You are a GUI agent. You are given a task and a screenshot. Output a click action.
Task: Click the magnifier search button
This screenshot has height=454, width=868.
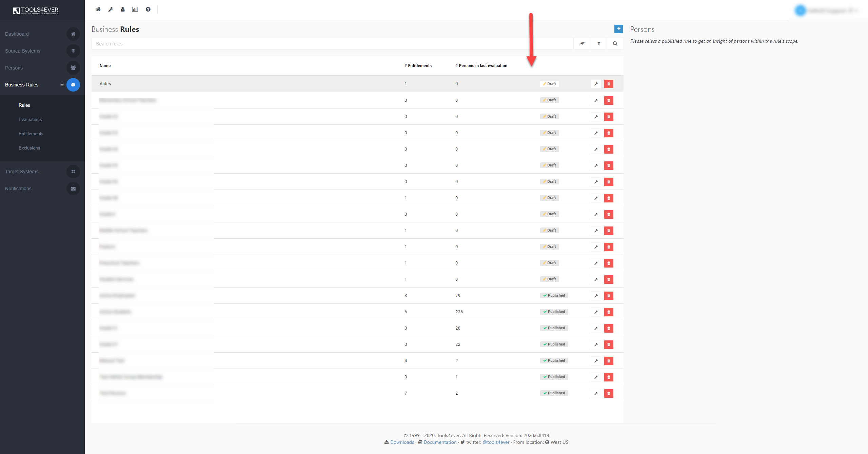tap(615, 44)
